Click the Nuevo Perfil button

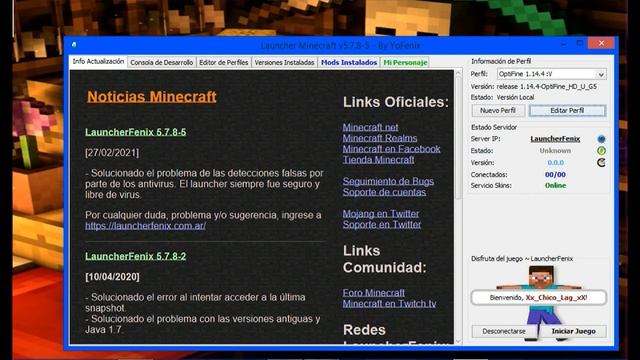(498, 111)
